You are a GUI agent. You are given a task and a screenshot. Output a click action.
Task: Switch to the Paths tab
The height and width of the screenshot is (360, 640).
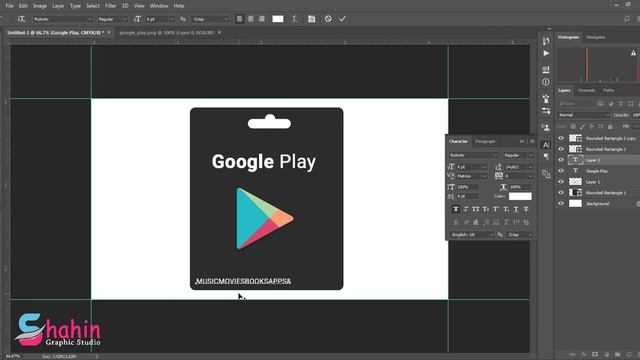pos(609,90)
